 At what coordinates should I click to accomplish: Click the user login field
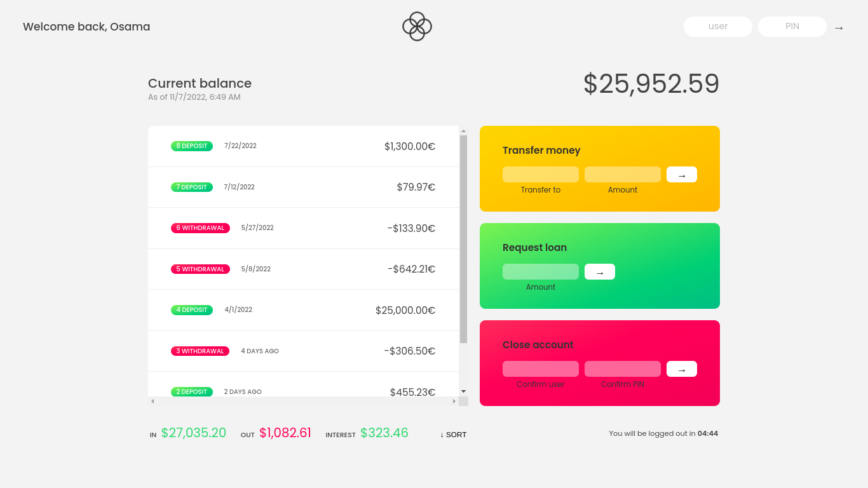tap(717, 27)
